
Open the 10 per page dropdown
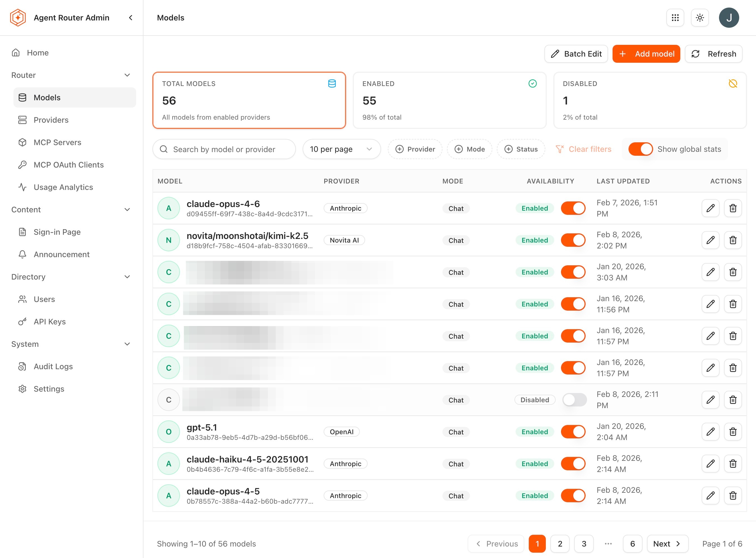342,149
